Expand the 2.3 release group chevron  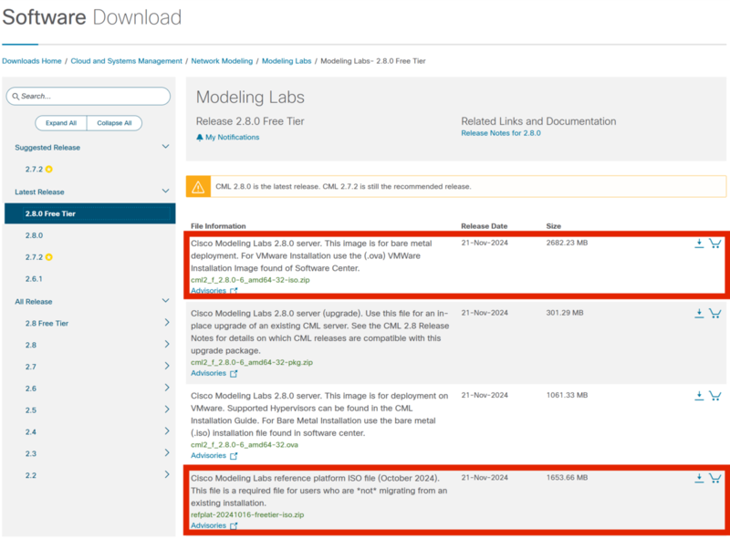pos(167,452)
